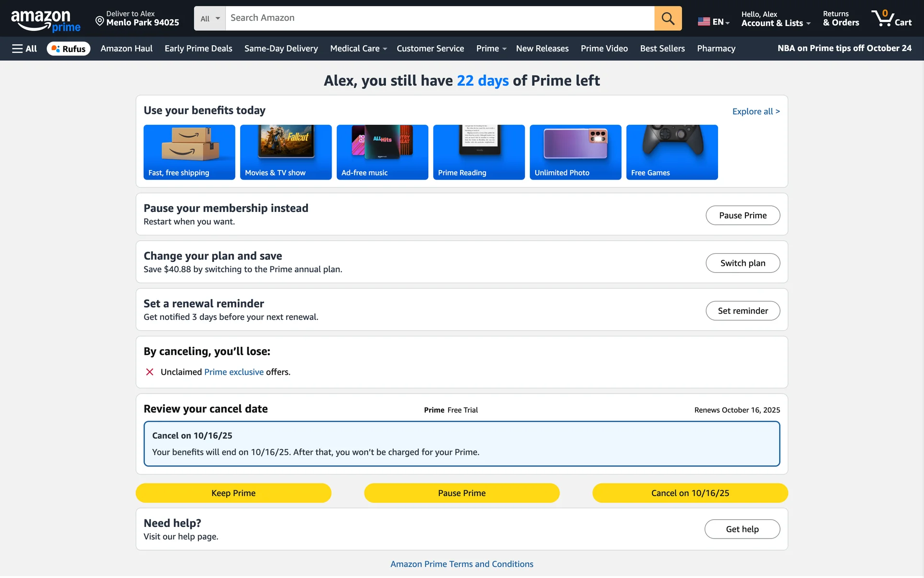Expand the Medical Care menu

[x=358, y=49]
